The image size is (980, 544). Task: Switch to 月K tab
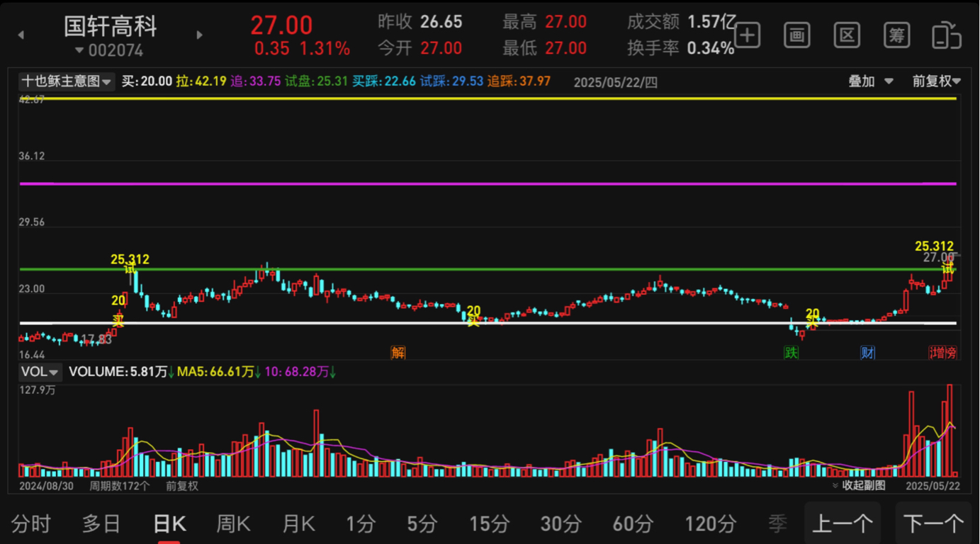pos(298,524)
